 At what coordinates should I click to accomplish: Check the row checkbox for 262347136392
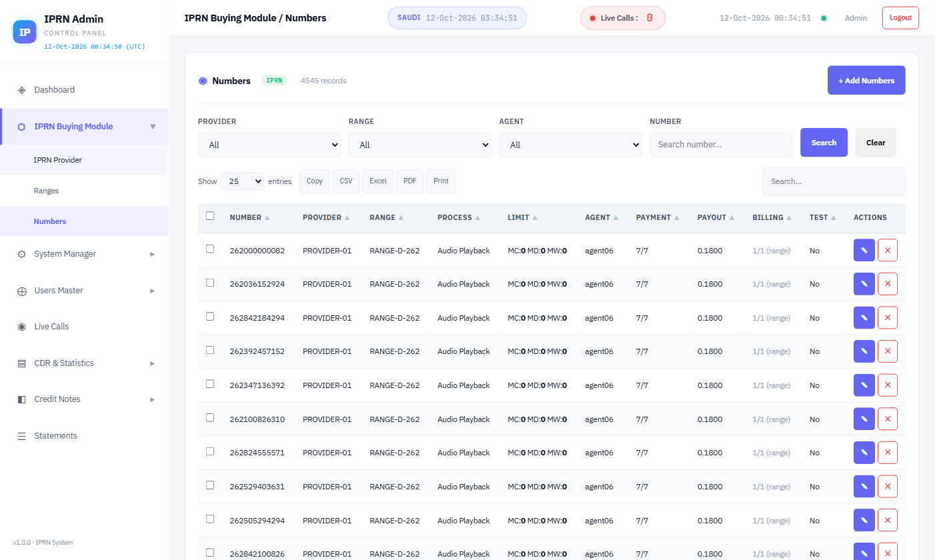tap(210, 384)
